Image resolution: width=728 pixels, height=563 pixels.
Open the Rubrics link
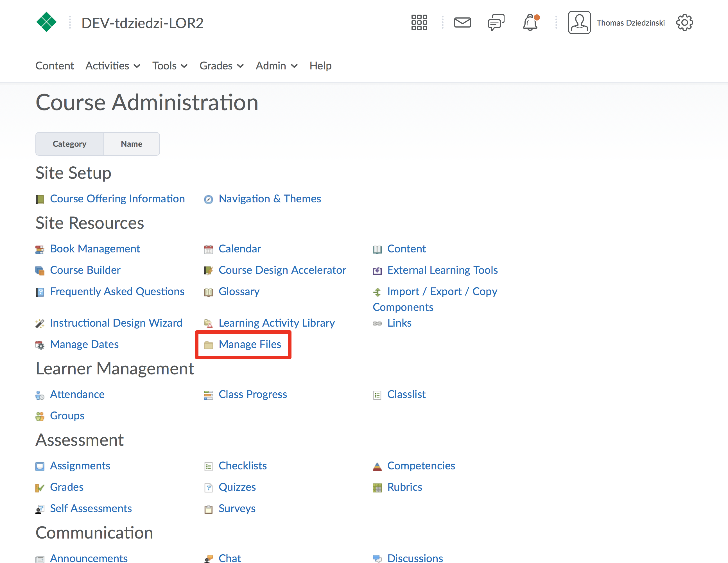[405, 487]
